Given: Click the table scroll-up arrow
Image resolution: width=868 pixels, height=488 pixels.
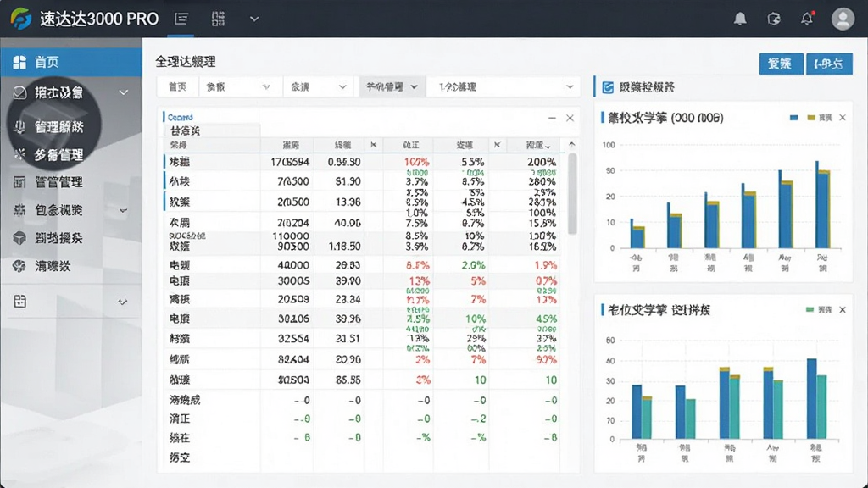Looking at the screenshot, I should point(572,144).
